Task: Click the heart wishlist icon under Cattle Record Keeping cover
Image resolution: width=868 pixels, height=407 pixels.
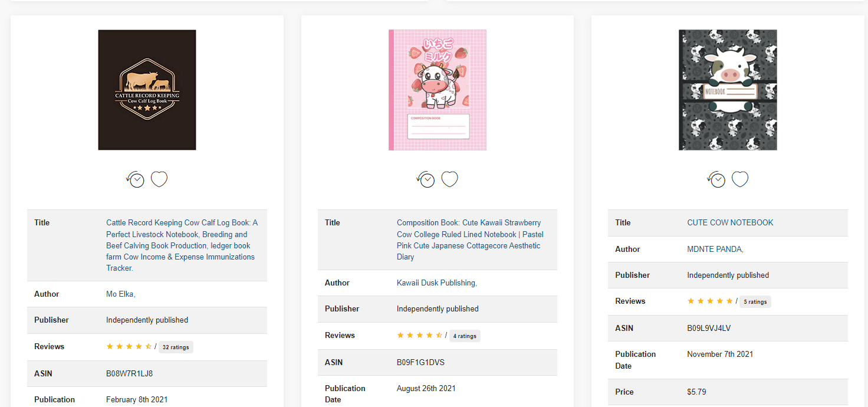Action: tap(159, 179)
